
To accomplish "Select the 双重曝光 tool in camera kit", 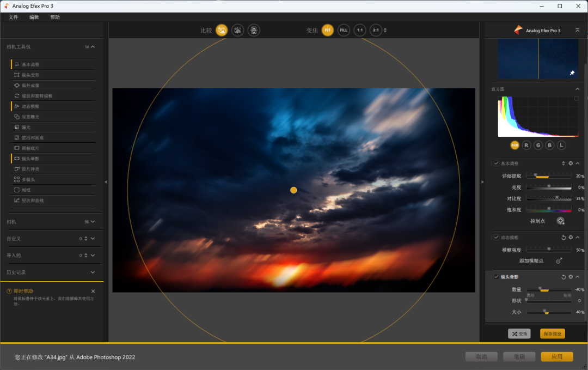I will (x=30, y=117).
